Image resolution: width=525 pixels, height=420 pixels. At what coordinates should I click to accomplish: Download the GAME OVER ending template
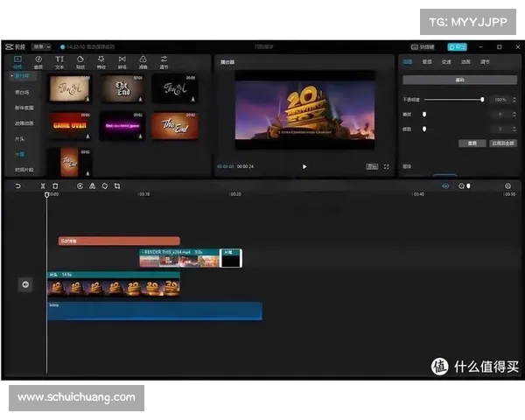pos(87,136)
